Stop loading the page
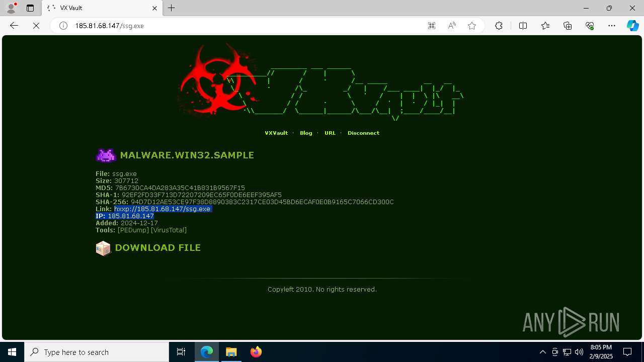The height and width of the screenshot is (362, 644). tap(36, 26)
